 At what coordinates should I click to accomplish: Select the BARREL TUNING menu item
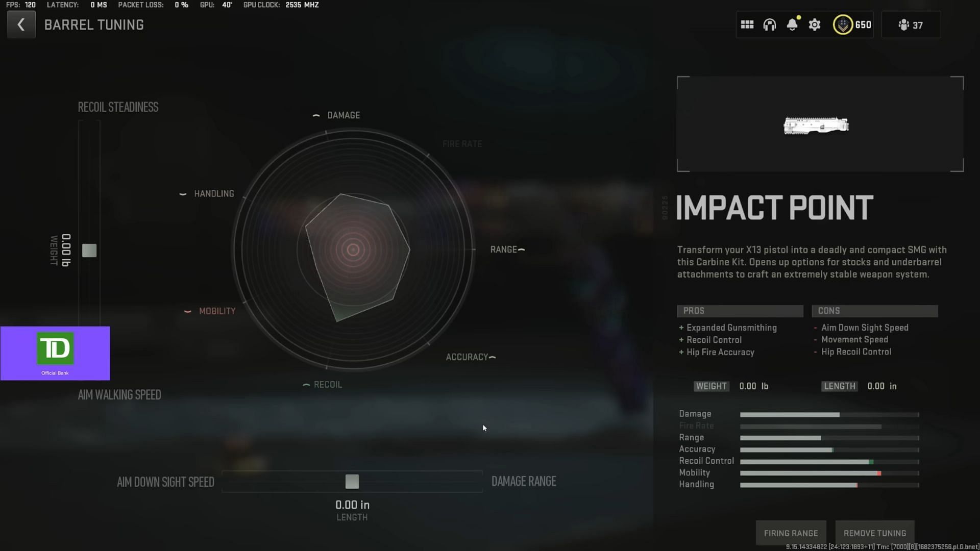coord(94,24)
